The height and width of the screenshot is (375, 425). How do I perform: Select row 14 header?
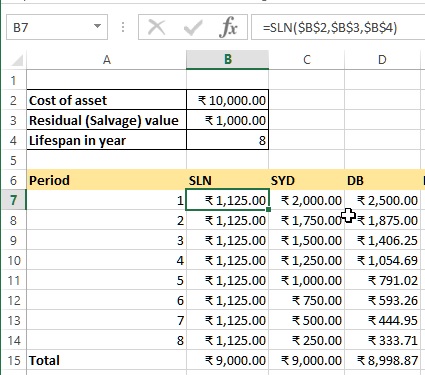(14, 340)
